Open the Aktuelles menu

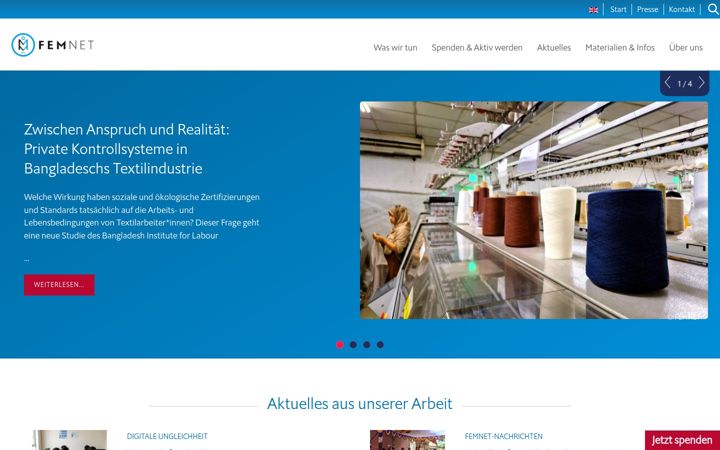[554, 47]
